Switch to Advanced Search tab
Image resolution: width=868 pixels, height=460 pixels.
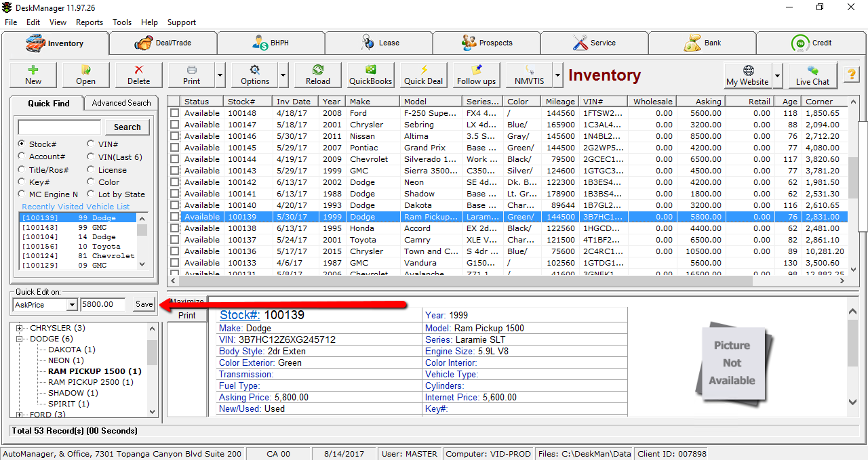pos(121,103)
